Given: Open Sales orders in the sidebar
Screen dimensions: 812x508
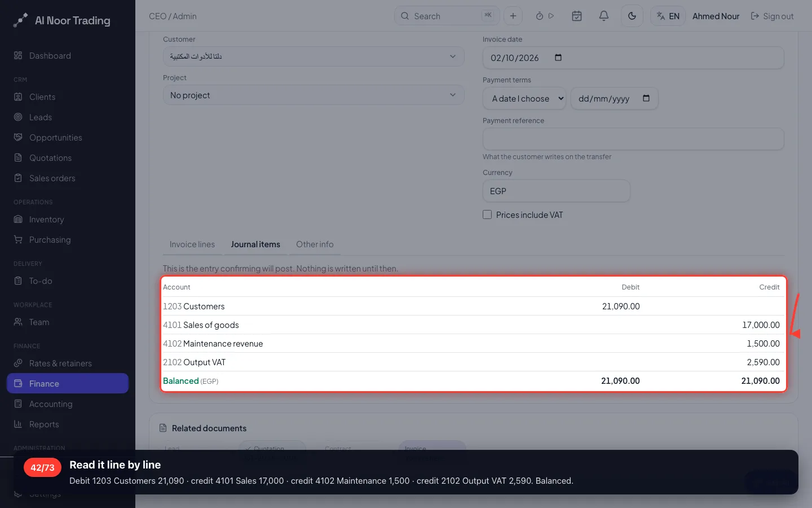Looking at the screenshot, I should [x=68, y=178].
